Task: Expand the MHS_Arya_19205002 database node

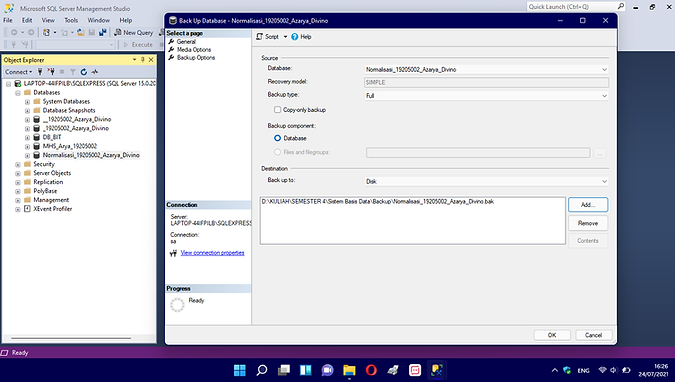Action: pyautogui.click(x=27, y=147)
